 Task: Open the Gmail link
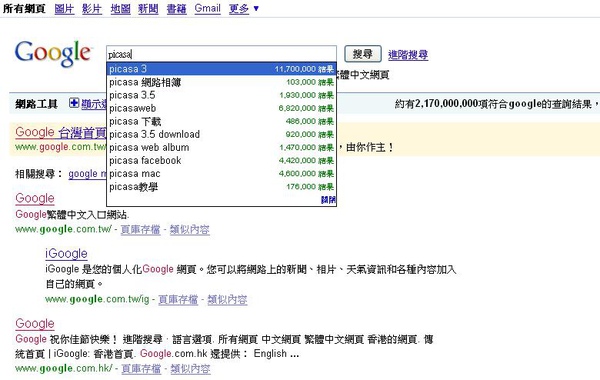pos(207,8)
